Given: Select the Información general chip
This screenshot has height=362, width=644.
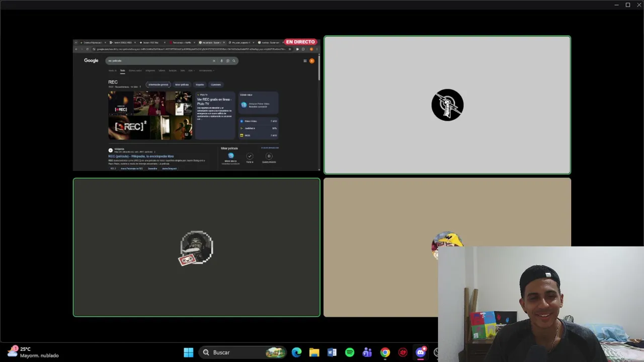Looking at the screenshot, I should pos(158,84).
